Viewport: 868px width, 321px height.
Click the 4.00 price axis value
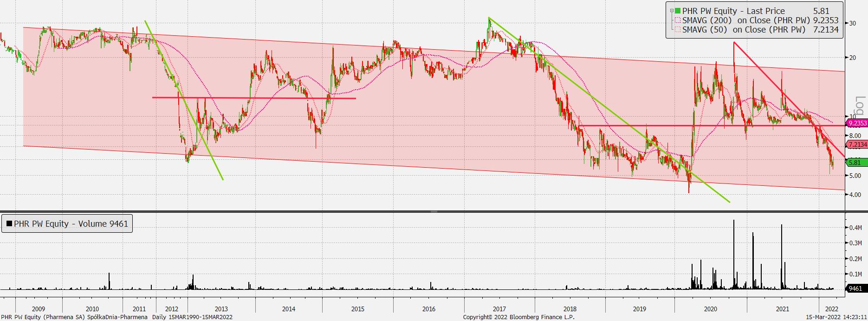click(855, 195)
